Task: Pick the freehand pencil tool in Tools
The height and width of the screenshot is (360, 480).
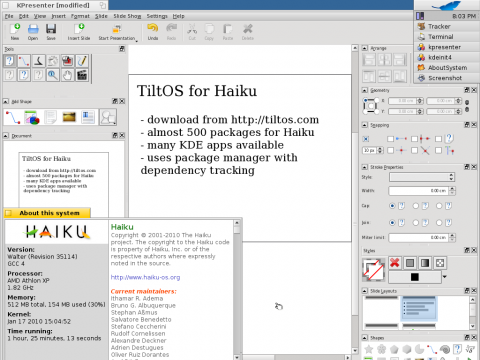Action: (x=82, y=61)
